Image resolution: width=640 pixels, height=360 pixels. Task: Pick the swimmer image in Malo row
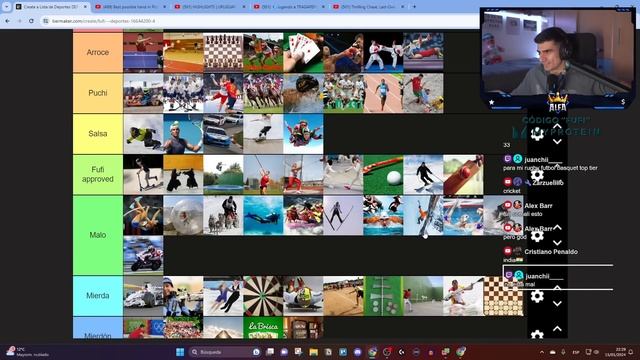pos(383,215)
